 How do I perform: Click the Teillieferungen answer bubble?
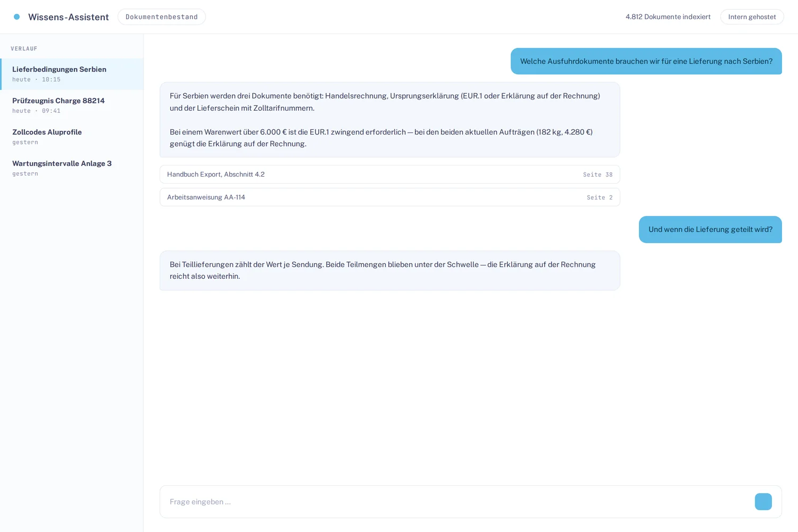click(390, 270)
